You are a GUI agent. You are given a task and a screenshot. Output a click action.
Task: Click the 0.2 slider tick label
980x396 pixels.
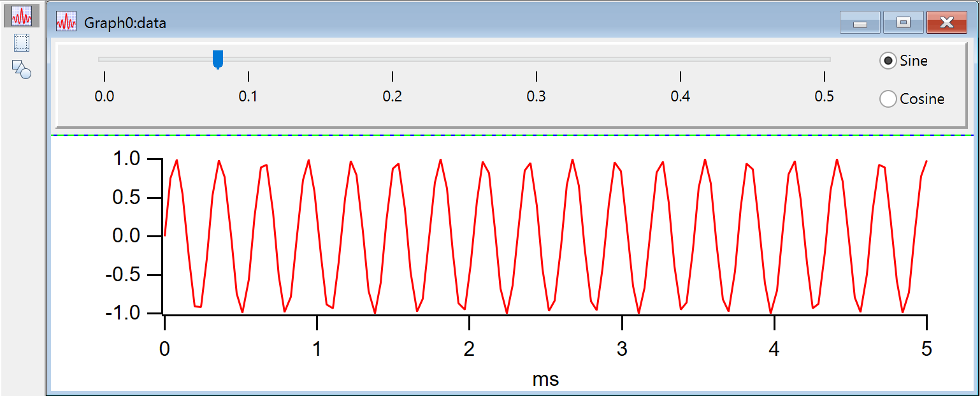click(x=392, y=96)
